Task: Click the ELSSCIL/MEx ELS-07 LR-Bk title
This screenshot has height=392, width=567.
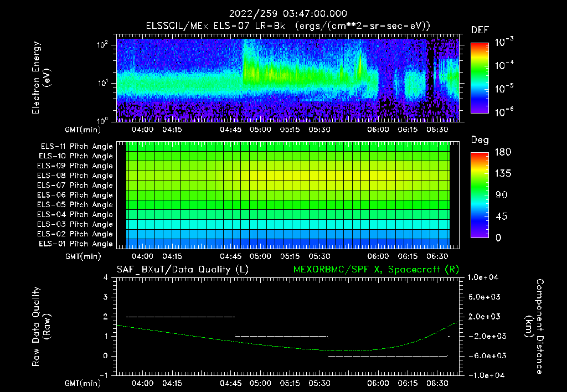Action: click(x=215, y=25)
